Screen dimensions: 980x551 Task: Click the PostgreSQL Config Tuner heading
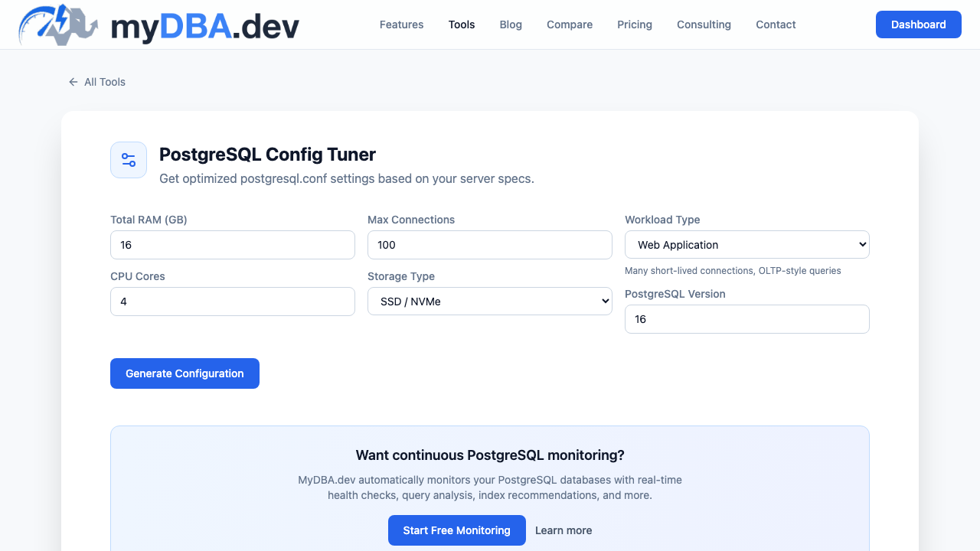click(267, 155)
